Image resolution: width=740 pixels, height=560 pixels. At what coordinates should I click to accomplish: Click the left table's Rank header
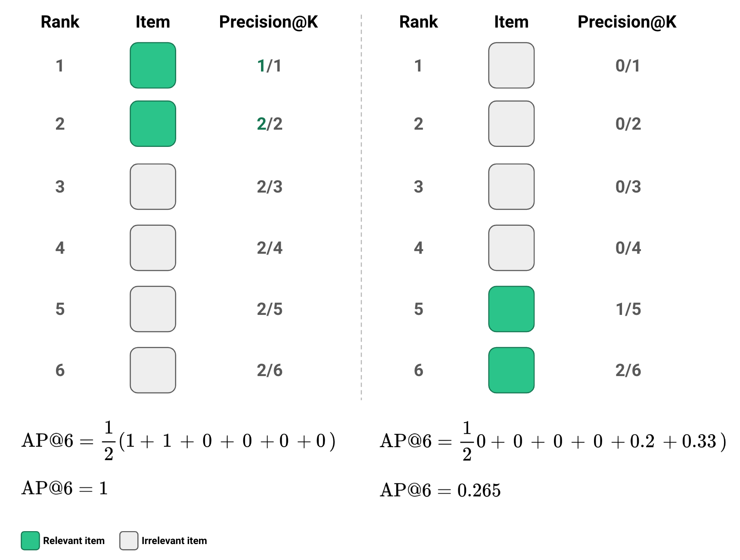pos(60,22)
